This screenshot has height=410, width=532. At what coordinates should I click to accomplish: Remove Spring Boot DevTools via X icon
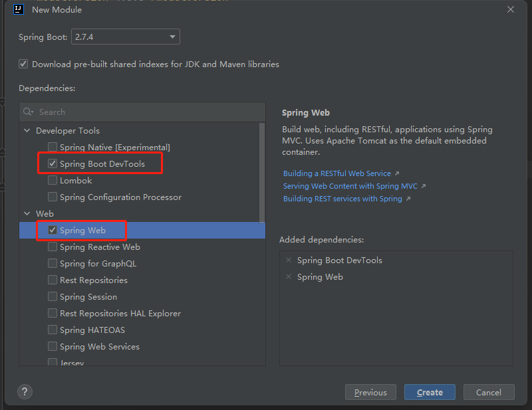[x=288, y=260]
